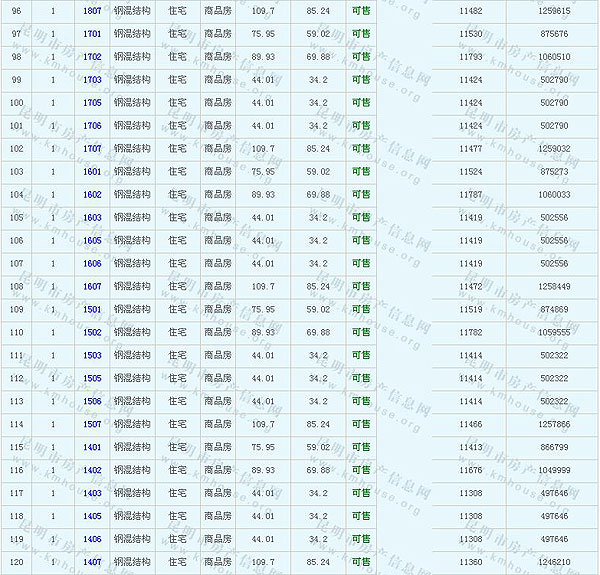Viewport: 600px width, 575px height.
Task: Select room 1703 link
Action: pyautogui.click(x=92, y=79)
